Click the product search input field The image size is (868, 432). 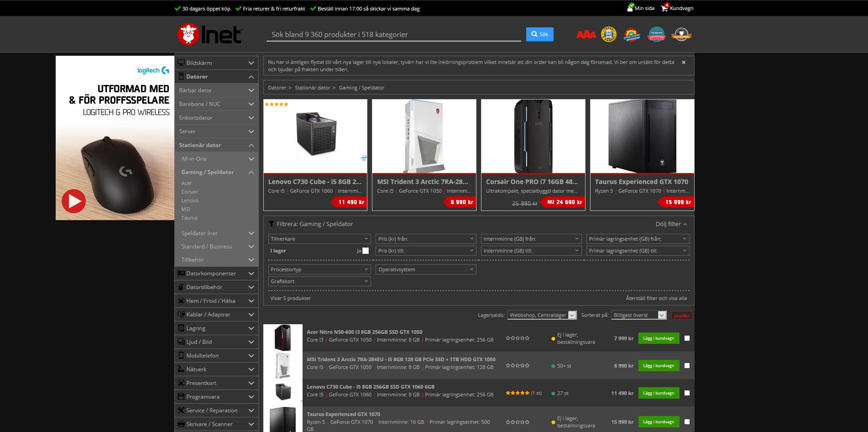tap(393, 35)
